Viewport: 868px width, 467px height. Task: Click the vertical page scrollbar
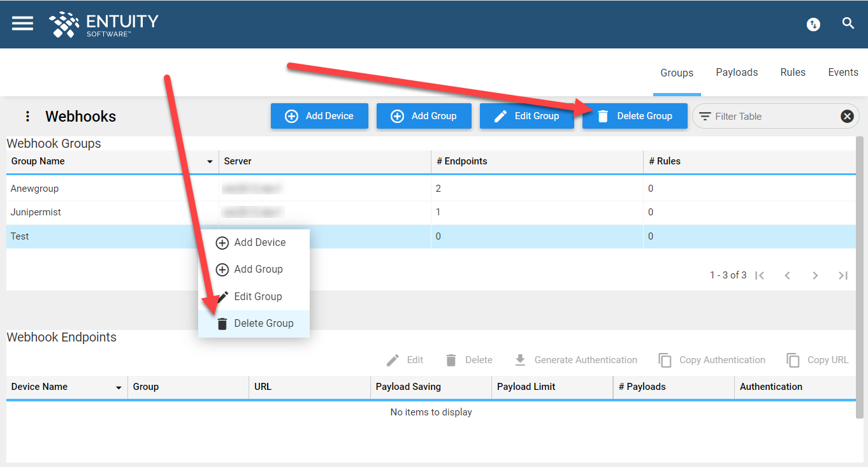[860, 277]
